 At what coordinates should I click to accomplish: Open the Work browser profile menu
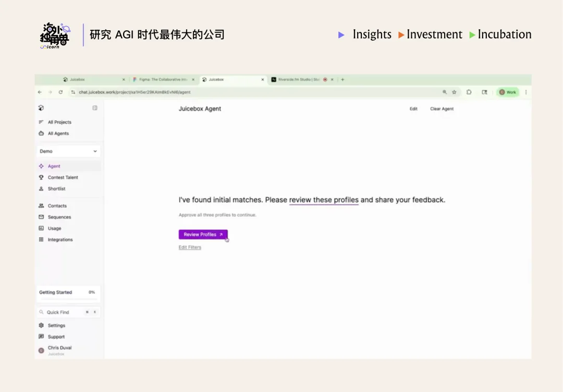(507, 92)
